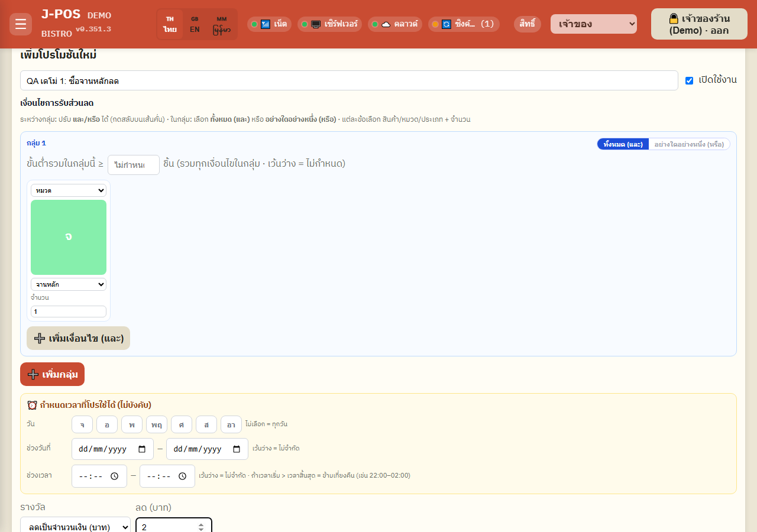
Task: Click the end time field
Action: tap(167, 476)
